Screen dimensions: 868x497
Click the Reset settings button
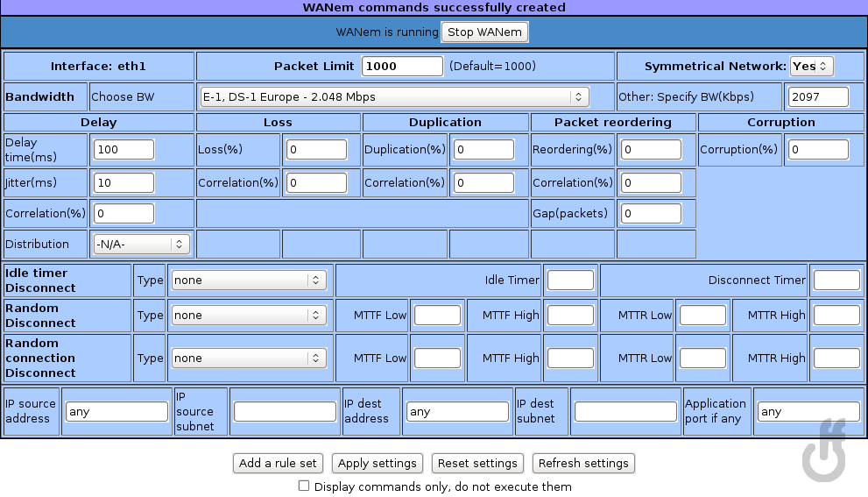(x=477, y=463)
